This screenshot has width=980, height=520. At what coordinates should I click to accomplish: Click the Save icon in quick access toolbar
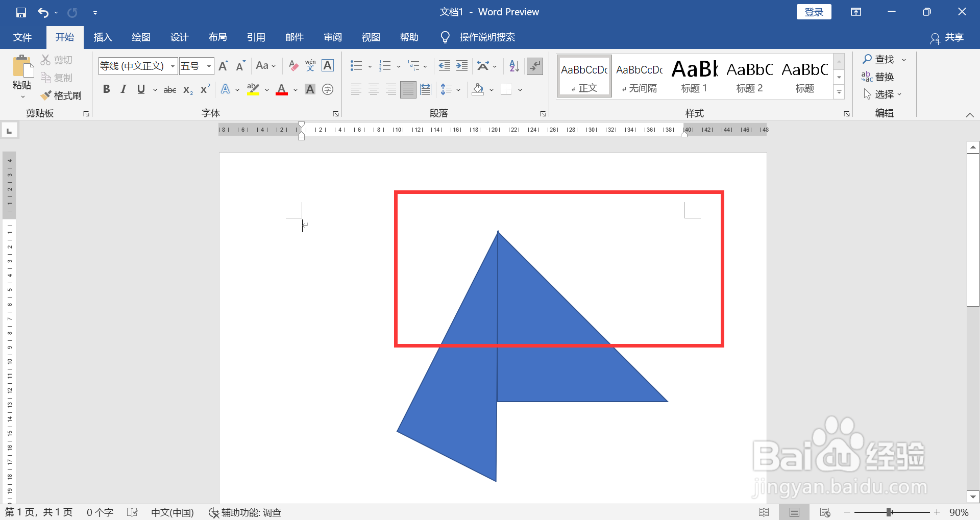21,12
